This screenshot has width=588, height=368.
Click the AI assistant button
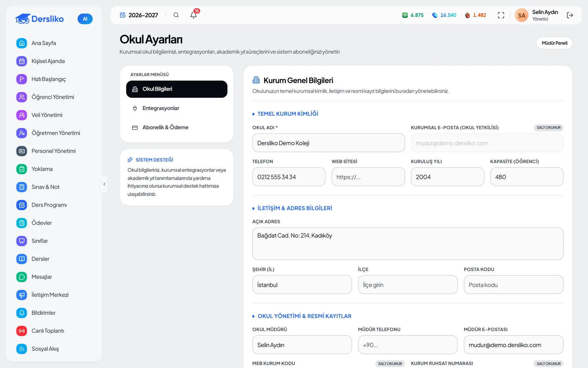85,19
